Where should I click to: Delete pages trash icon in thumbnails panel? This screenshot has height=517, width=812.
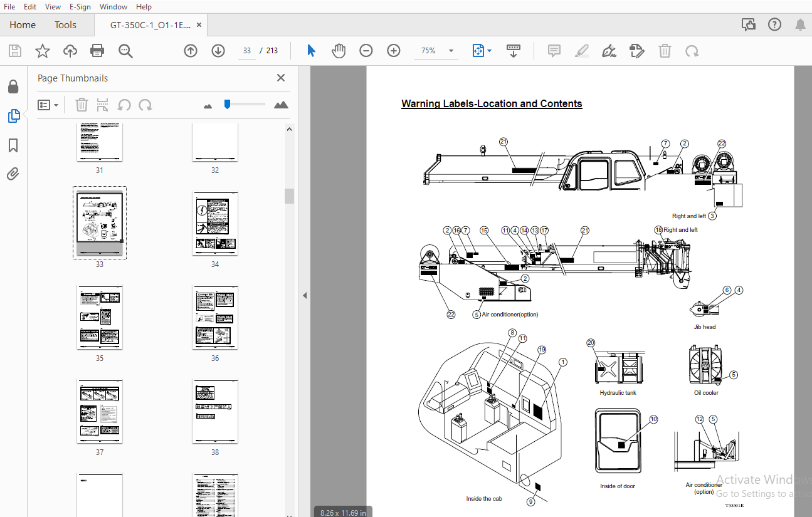coord(82,105)
